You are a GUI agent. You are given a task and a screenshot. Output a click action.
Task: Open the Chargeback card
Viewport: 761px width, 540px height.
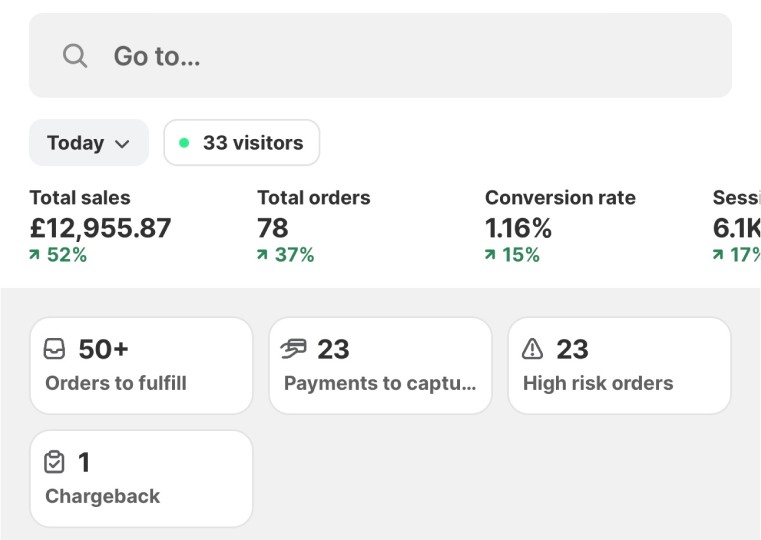pyautogui.click(x=141, y=479)
